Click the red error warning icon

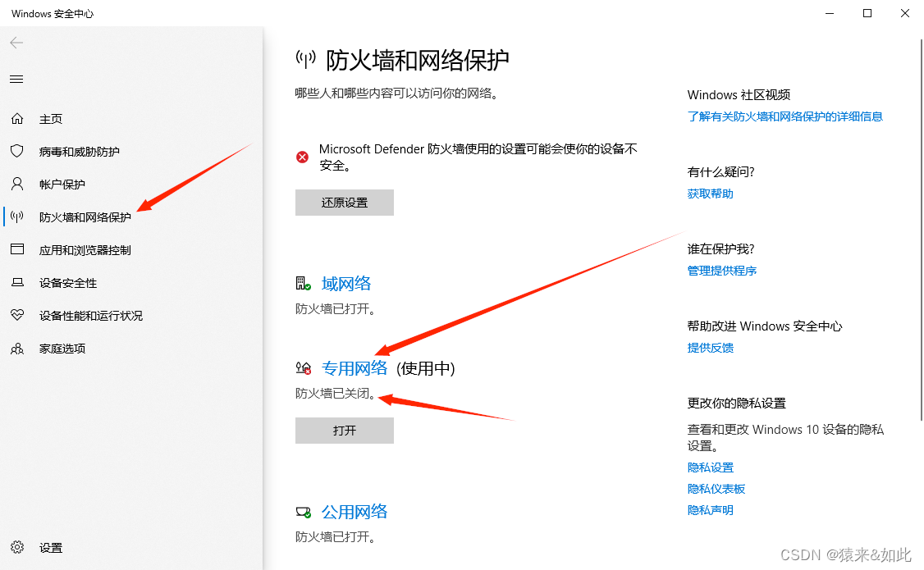click(302, 157)
